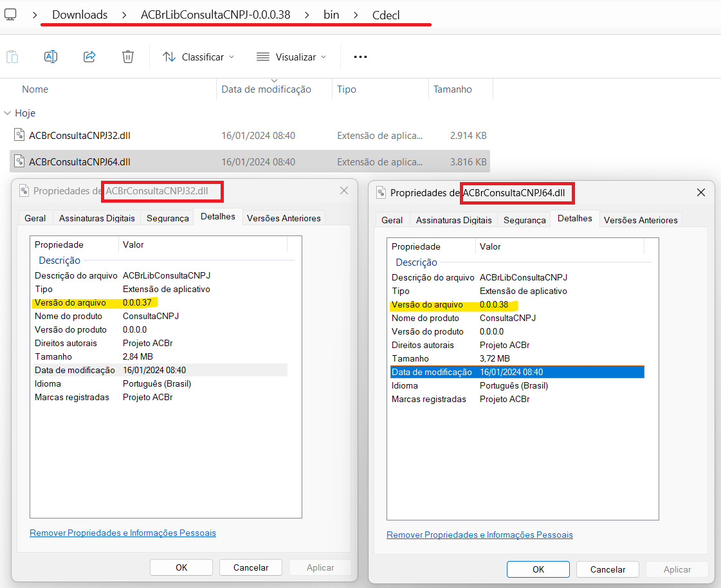Select Versão do produto row in CNPJ32.dll dialog
721x588 pixels.
click(161, 329)
